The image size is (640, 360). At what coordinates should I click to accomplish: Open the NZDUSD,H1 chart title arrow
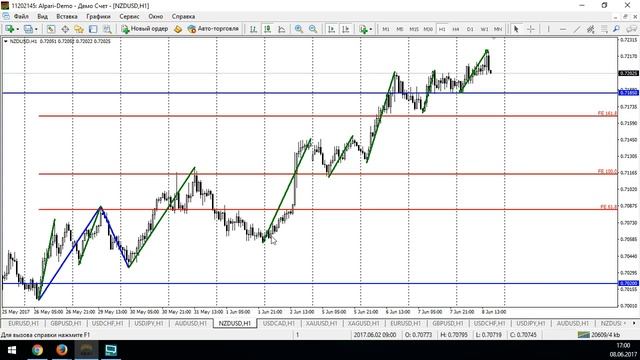(5, 41)
